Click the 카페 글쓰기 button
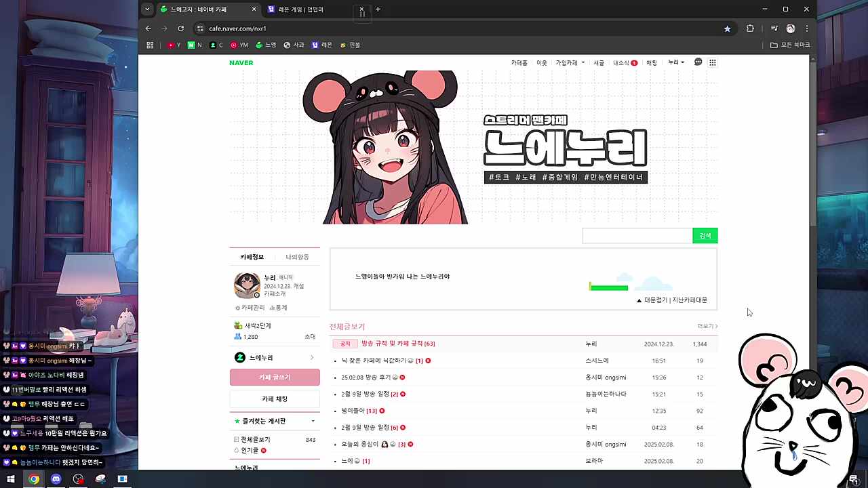 pos(275,378)
